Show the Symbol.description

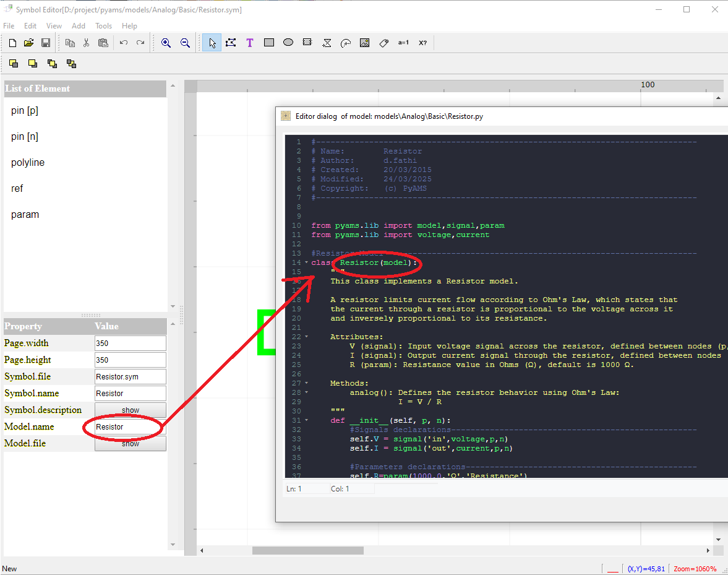pyautogui.click(x=131, y=410)
